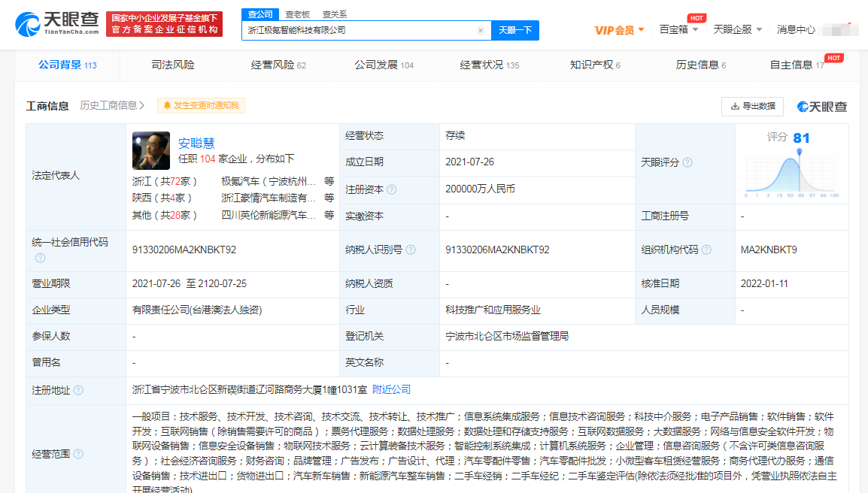Click the 天眼评分 score distribution chart

[x=791, y=174]
